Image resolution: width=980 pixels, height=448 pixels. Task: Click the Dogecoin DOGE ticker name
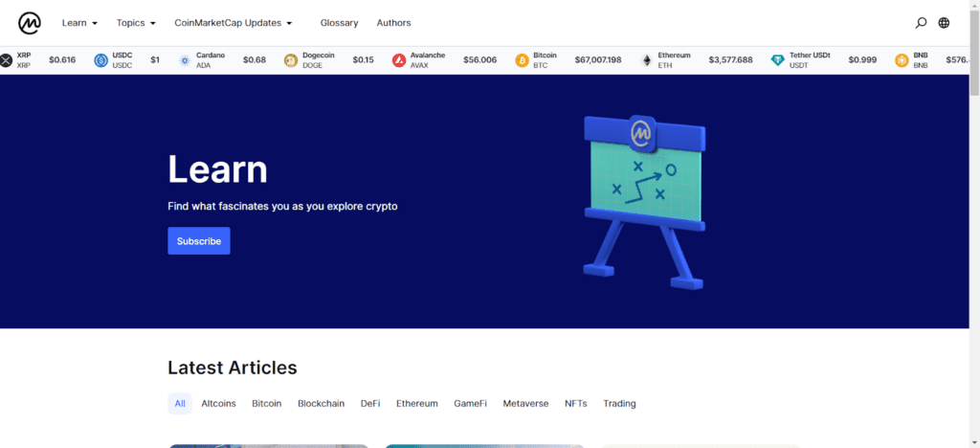click(x=318, y=60)
